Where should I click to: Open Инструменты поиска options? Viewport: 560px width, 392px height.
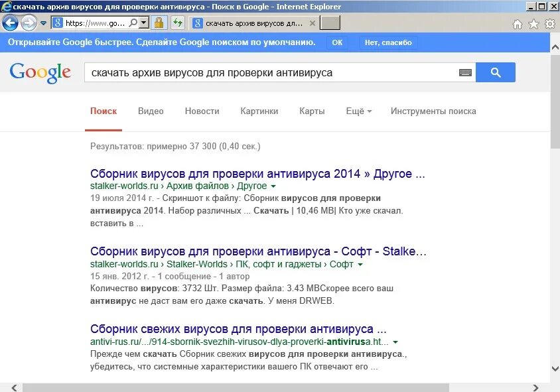click(433, 111)
